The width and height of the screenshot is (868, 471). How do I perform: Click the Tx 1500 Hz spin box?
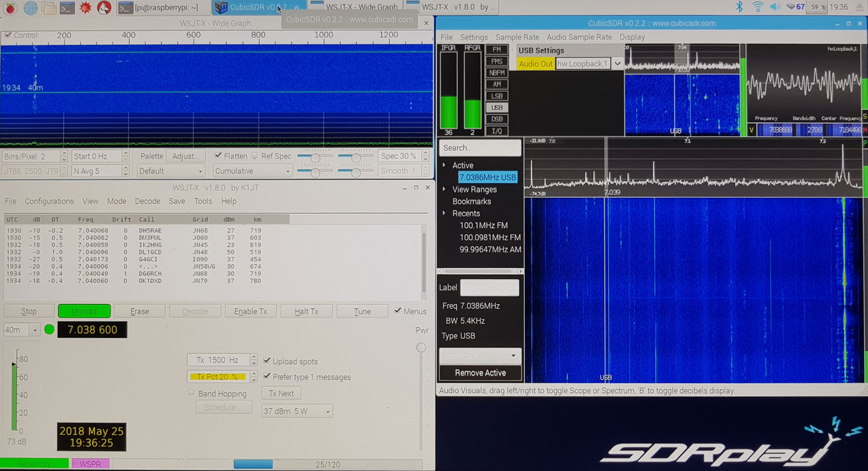pos(222,360)
